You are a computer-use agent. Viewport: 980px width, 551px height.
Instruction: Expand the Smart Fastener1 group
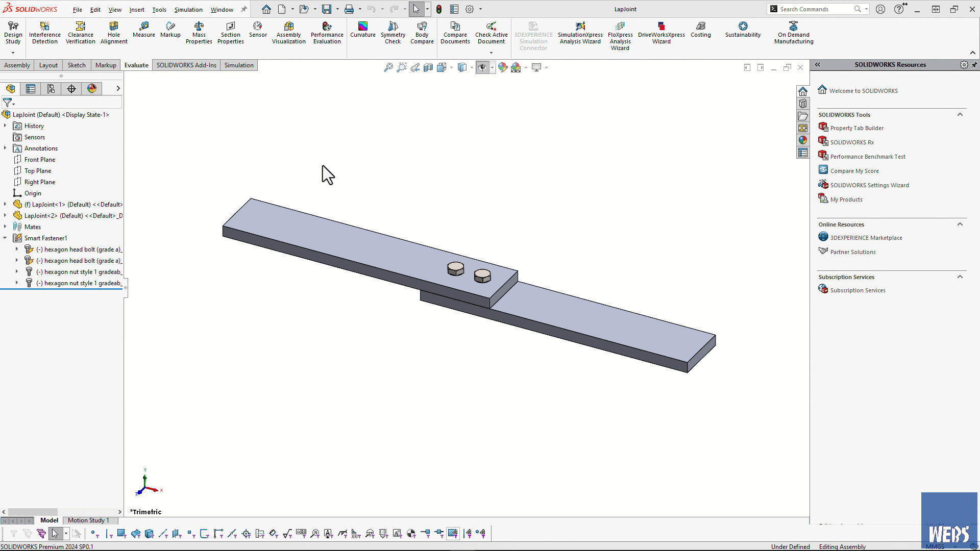click(6, 237)
